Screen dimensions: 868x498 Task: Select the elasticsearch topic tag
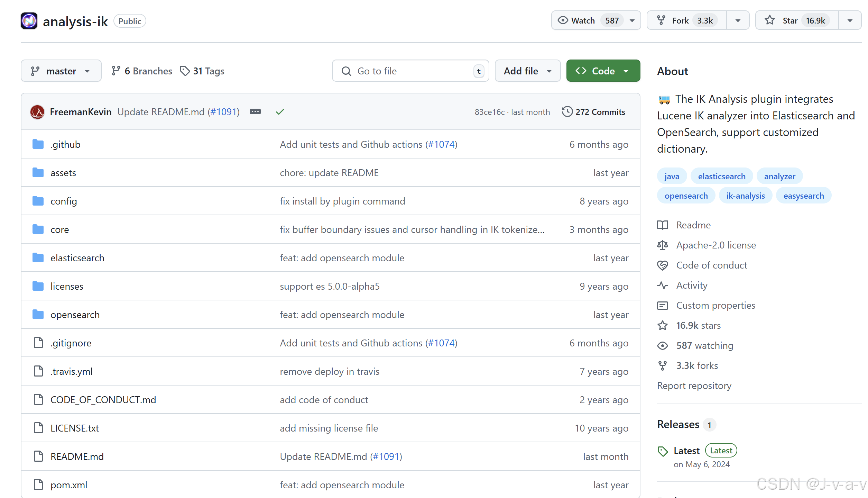[x=721, y=176]
